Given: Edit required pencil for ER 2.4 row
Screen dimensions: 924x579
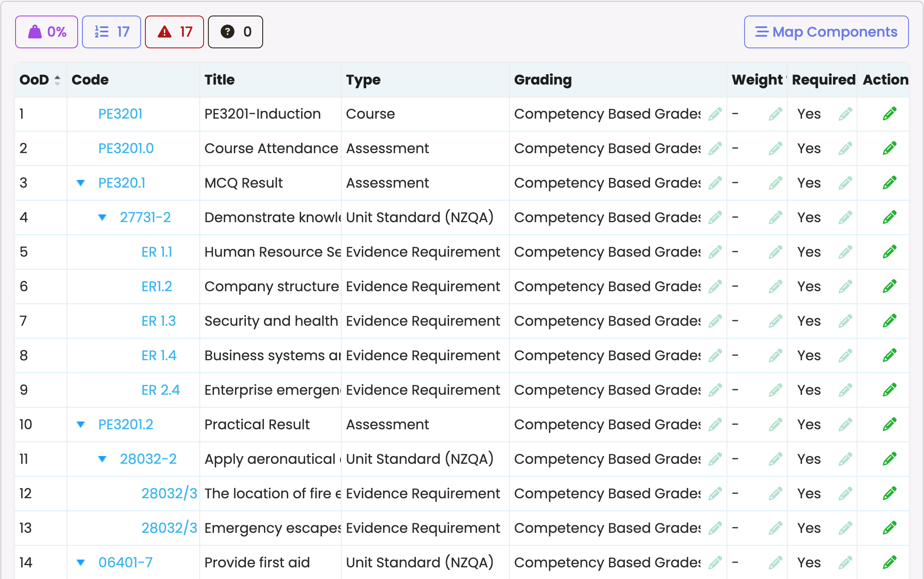Looking at the screenshot, I should pos(845,390).
